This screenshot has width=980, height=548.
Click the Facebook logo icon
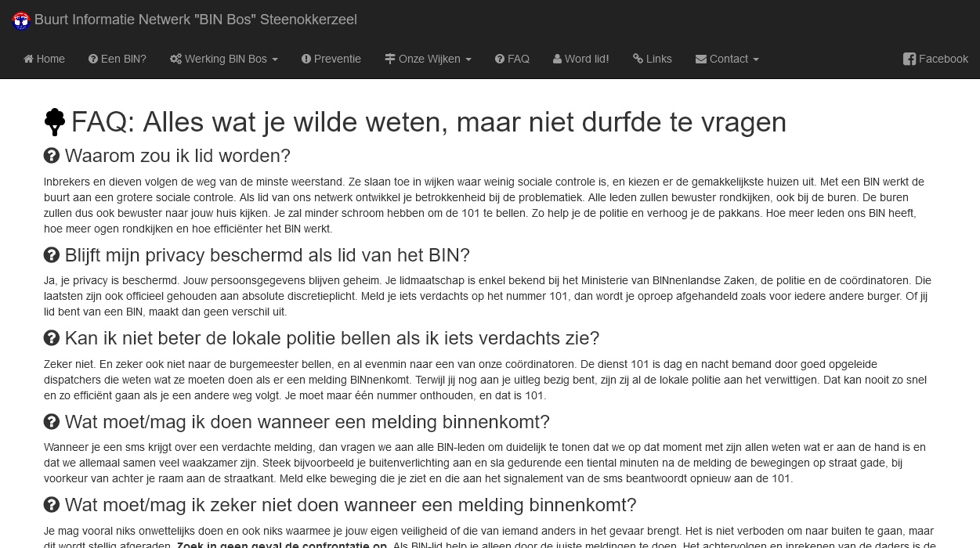tap(909, 59)
